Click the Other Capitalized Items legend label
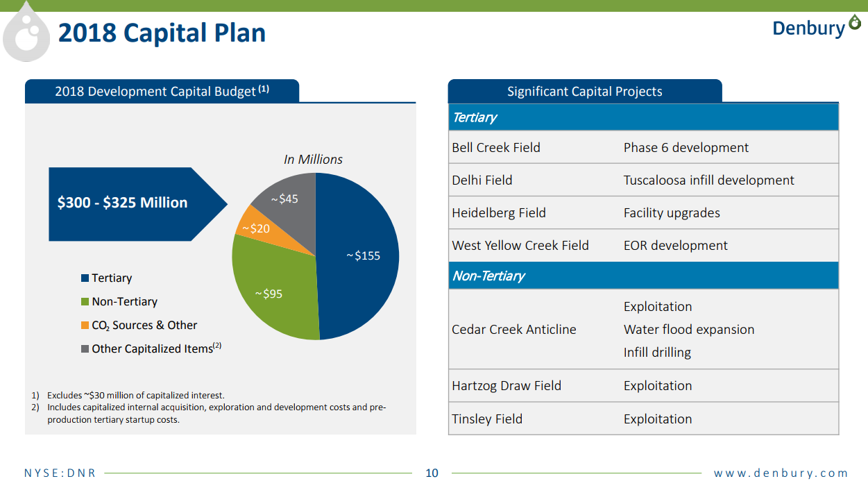The image size is (868, 488). click(156, 348)
